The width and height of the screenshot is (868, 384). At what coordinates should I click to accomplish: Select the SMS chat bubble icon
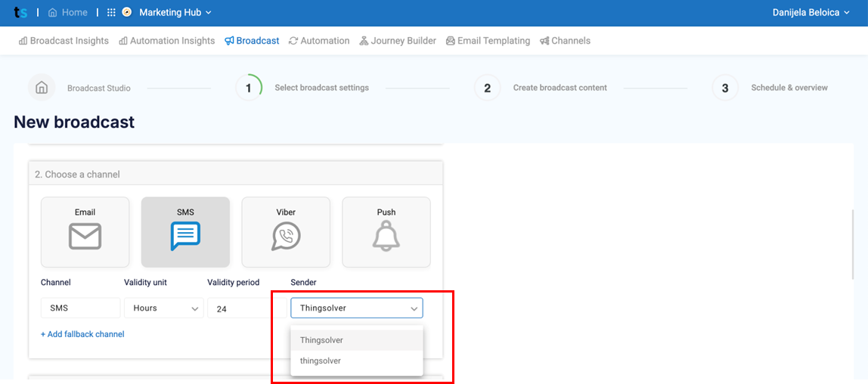coord(185,236)
